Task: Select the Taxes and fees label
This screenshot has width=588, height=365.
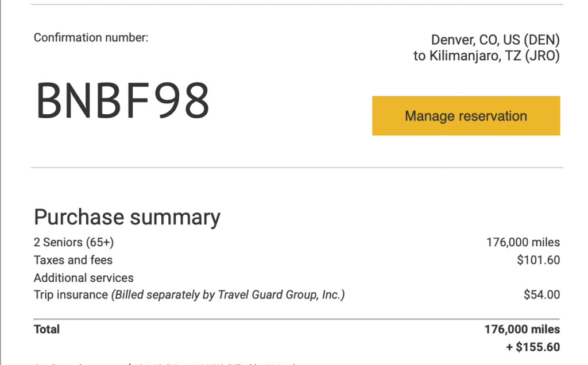Action: (73, 260)
